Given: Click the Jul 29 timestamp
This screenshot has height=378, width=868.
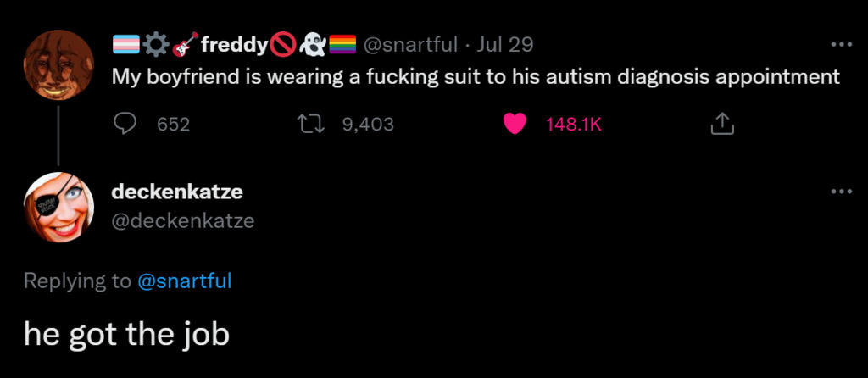Looking at the screenshot, I should 506,44.
